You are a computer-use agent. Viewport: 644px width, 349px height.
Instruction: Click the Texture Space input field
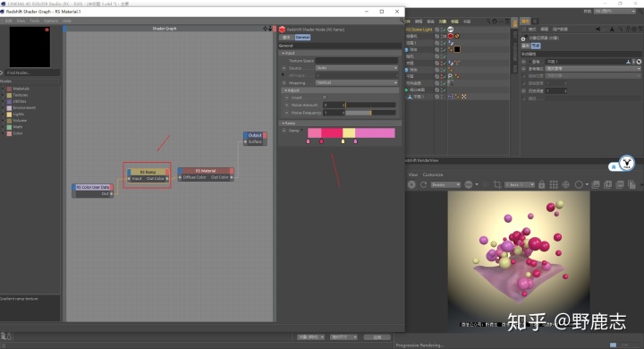click(x=357, y=61)
